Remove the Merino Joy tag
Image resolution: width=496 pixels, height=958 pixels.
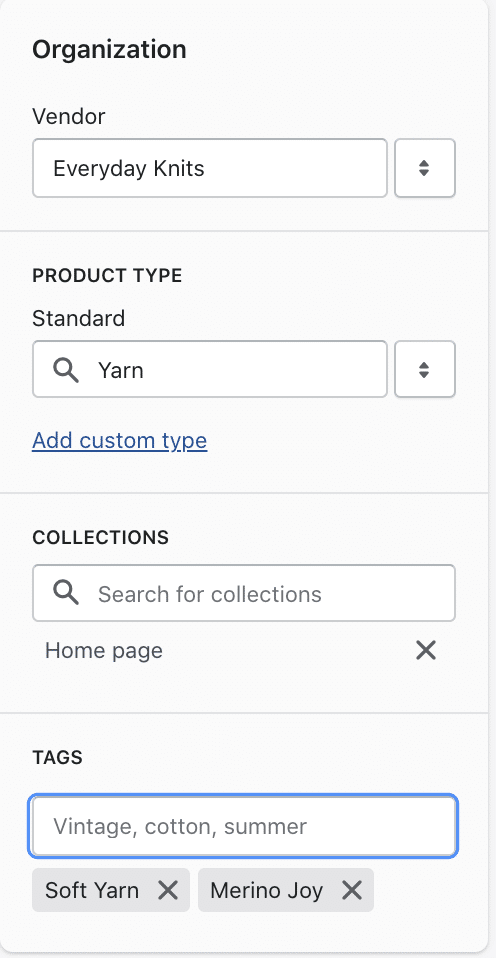click(x=352, y=890)
